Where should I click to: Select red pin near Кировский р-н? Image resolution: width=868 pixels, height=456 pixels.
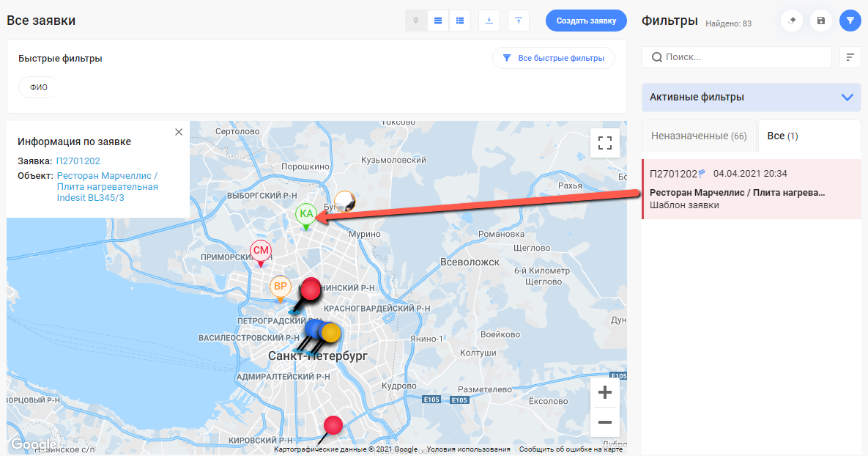coord(333,425)
